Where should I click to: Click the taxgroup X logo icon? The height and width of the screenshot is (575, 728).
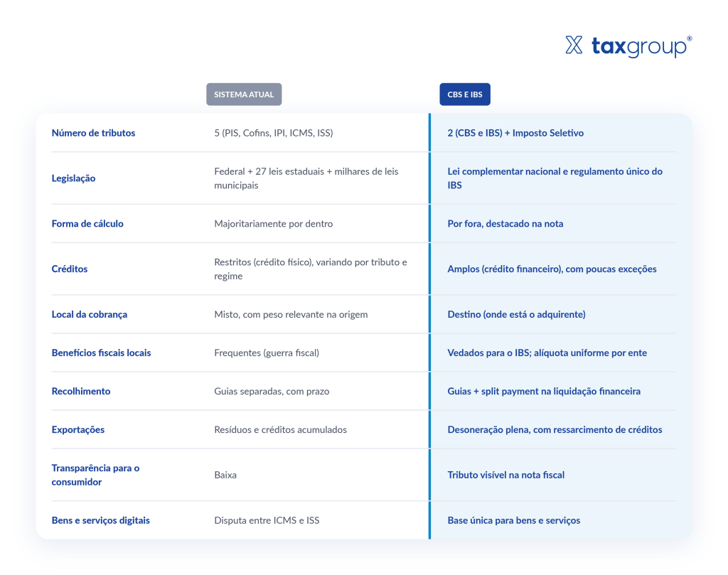pyautogui.click(x=574, y=45)
